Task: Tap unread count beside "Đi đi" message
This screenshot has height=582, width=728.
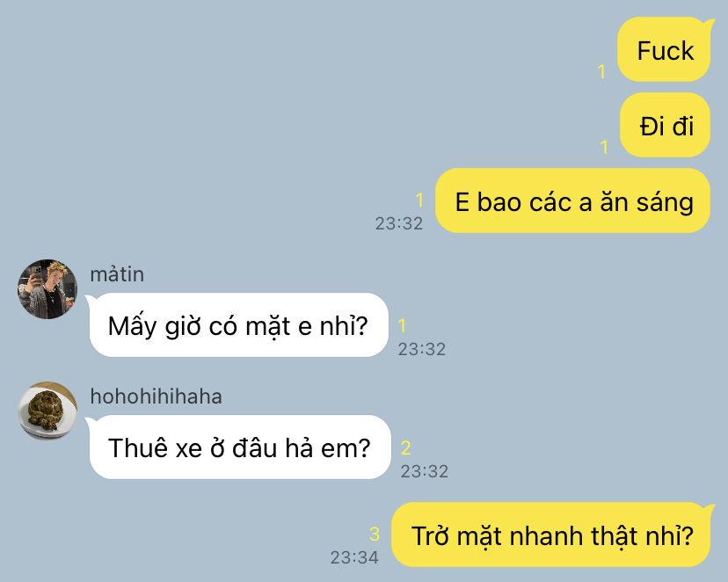Action: pos(604,147)
